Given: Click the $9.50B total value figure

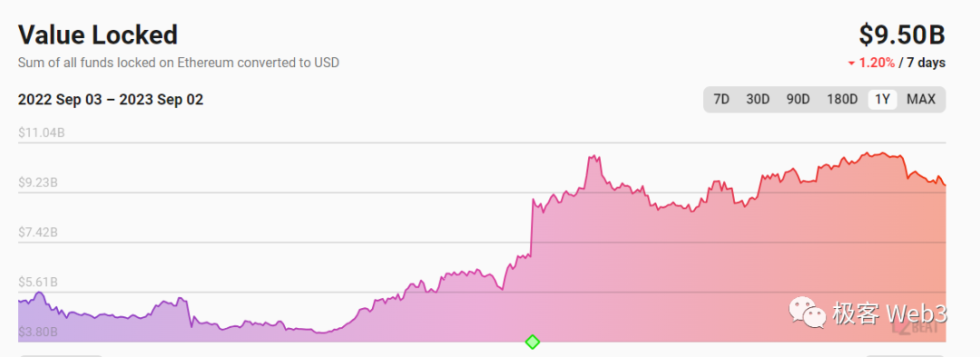Looking at the screenshot, I should click(x=902, y=35).
